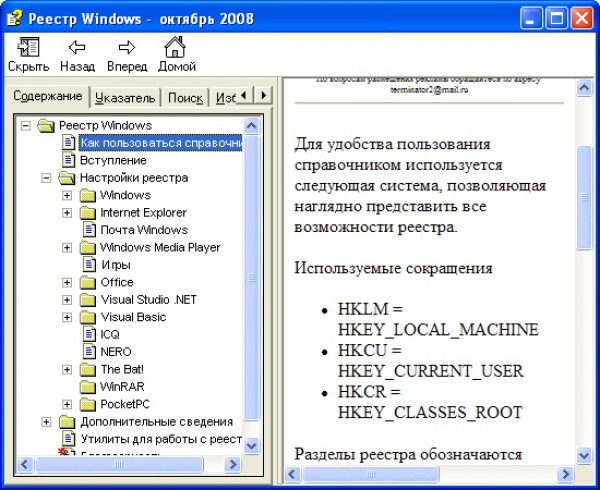Click the WinRAR folder icon
Image resolution: width=600 pixels, height=490 pixels.
point(88,387)
